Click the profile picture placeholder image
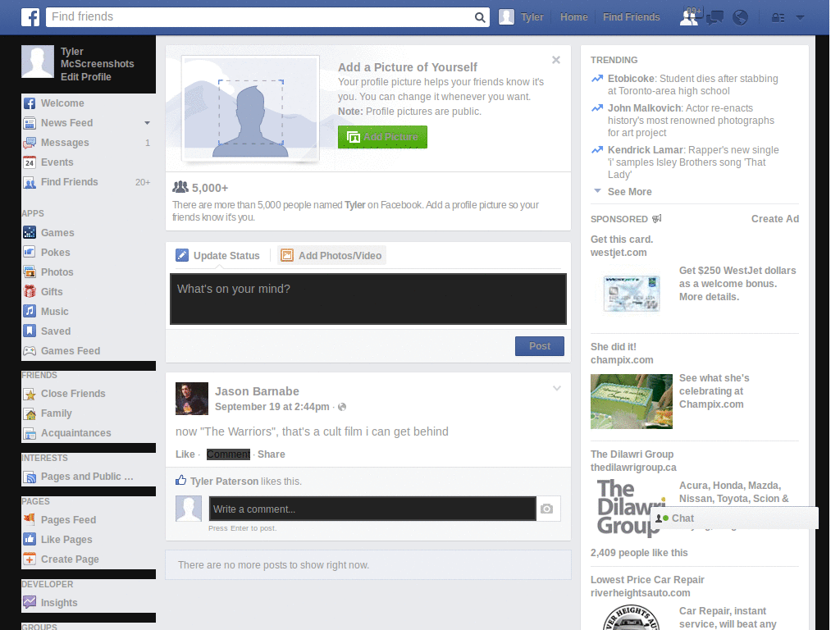The image size is (840, 630). click(x=251, y=107)
